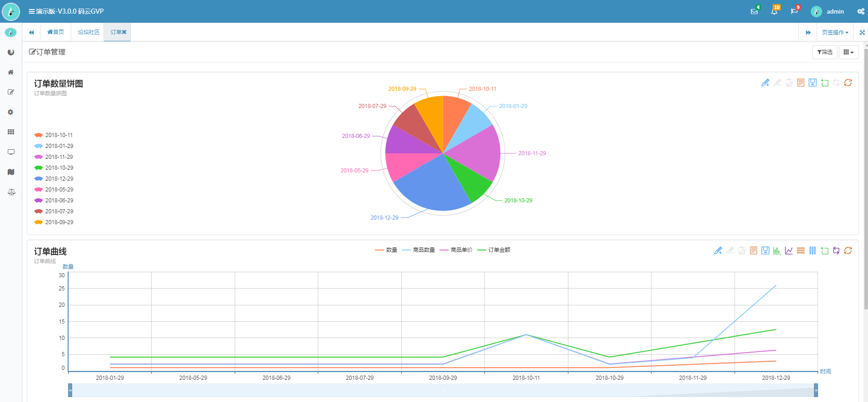This screenshot has width=868, height=402.
Task: Click the left data zoom slider handle
Action: (x=70, y=390)
